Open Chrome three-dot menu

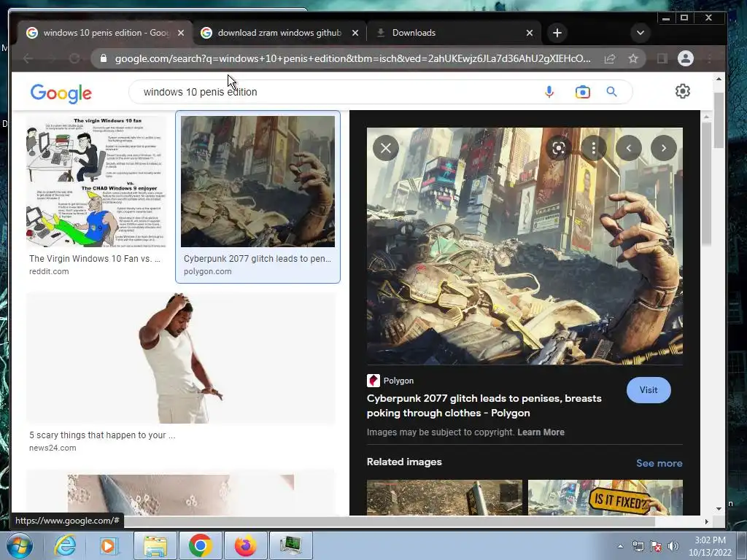point(710,58)
